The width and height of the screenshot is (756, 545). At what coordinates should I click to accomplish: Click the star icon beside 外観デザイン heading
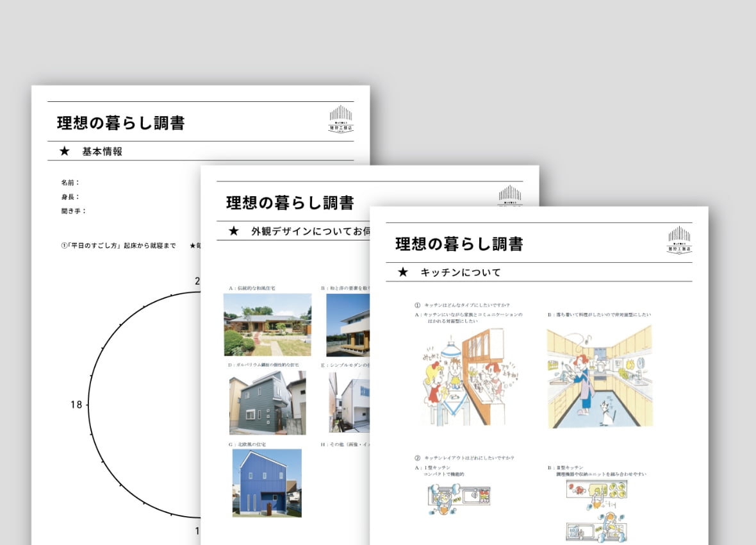coord(234,231)
